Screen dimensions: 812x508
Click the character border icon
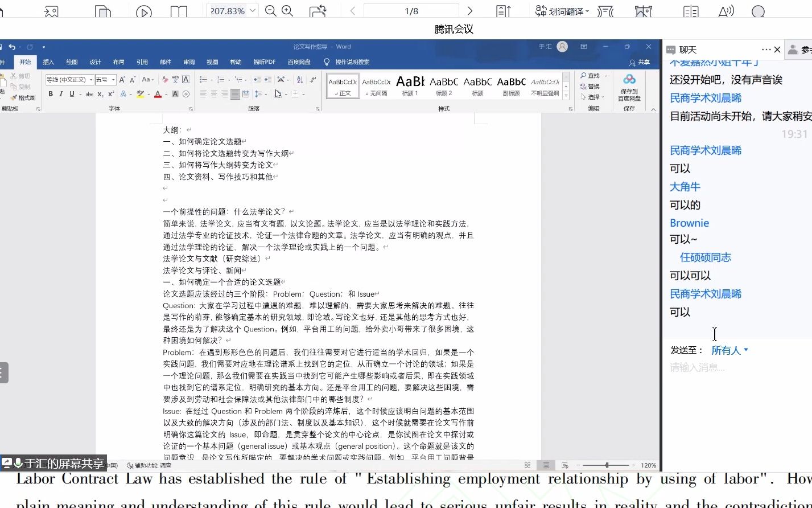(x=186, y=80)
